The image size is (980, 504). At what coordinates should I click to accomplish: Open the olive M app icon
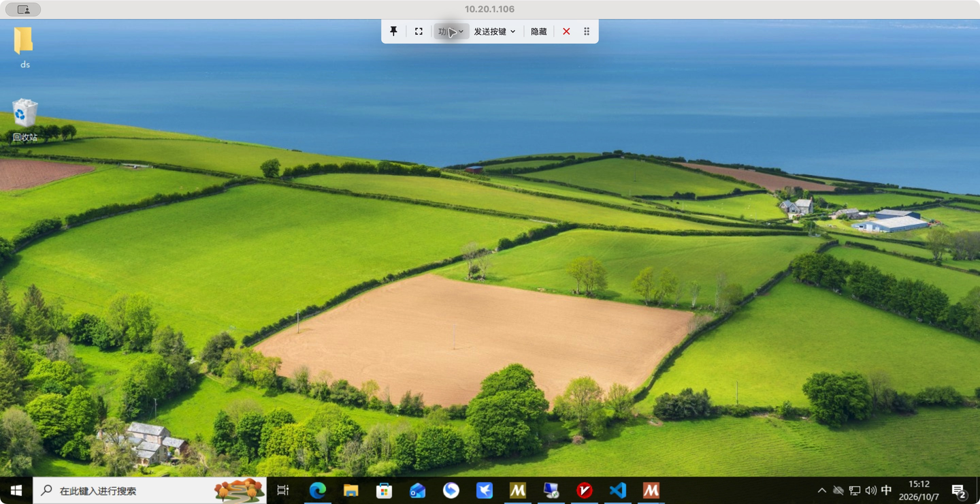click(x=517, y=490)
